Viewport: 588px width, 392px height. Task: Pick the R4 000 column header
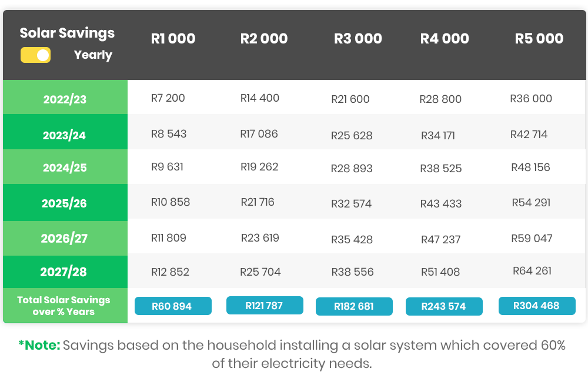445,39
